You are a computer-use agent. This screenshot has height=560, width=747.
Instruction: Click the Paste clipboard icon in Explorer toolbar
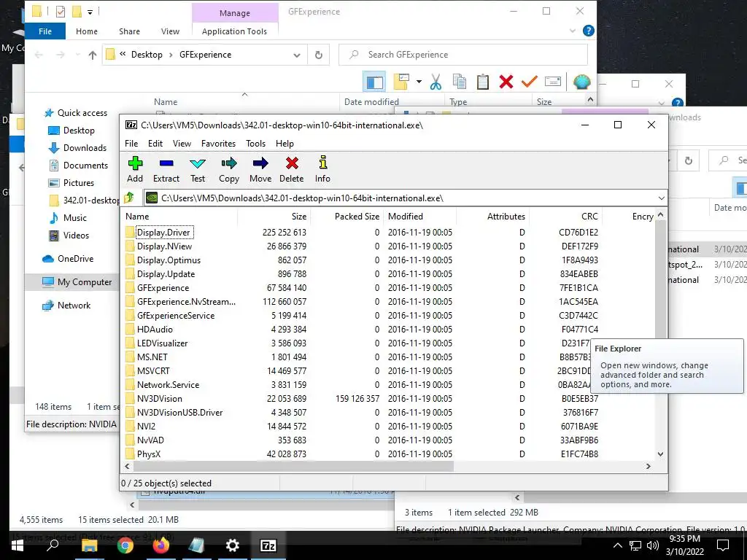coord(483,82)
